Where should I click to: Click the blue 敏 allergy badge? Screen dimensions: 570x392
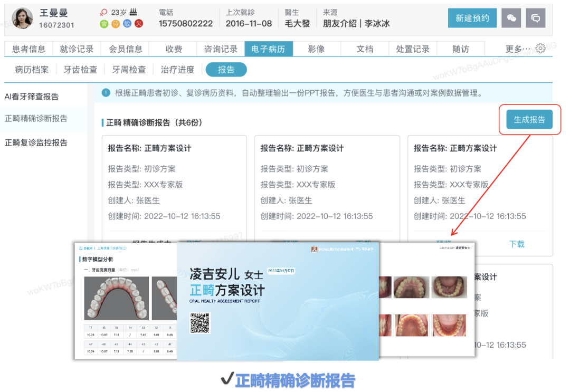click(x=127, y=24)
